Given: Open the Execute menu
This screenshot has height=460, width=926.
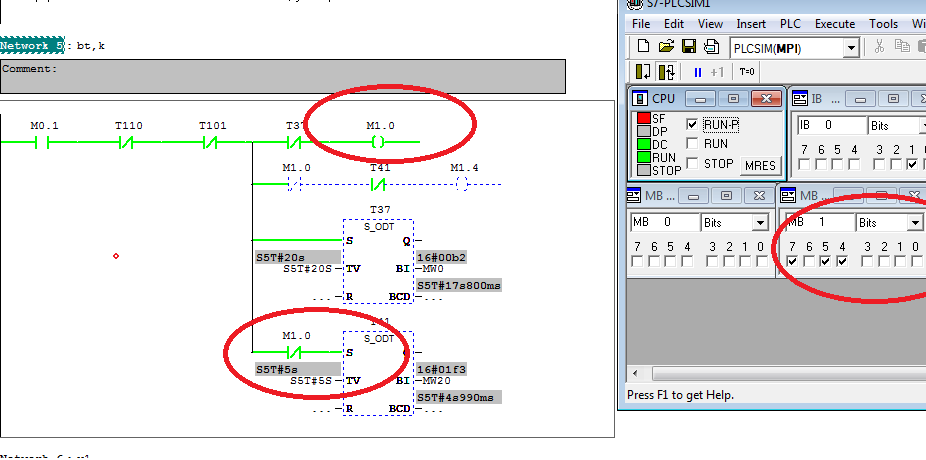Looking at the screenshot, I should click(834, 24).
